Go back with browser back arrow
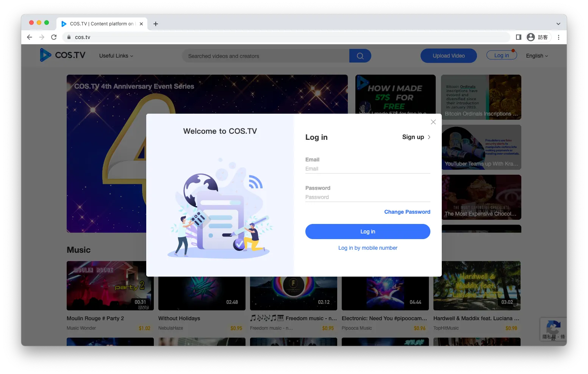The height and width of the screenshot is (374, 588). 30,37
